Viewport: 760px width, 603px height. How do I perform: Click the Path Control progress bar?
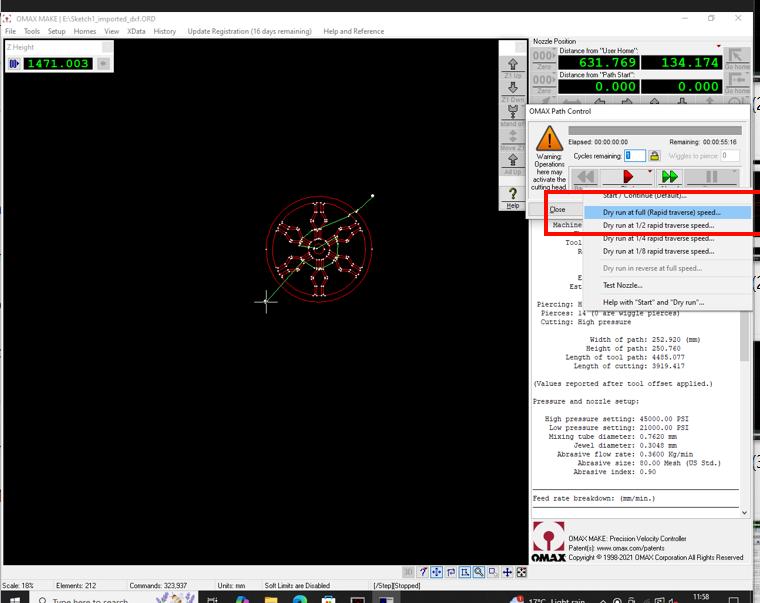(x=655, y=130)
